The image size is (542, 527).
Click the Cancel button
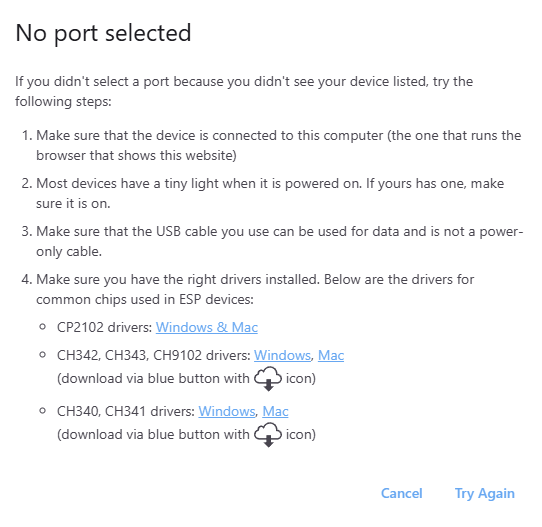pos(402,493)
